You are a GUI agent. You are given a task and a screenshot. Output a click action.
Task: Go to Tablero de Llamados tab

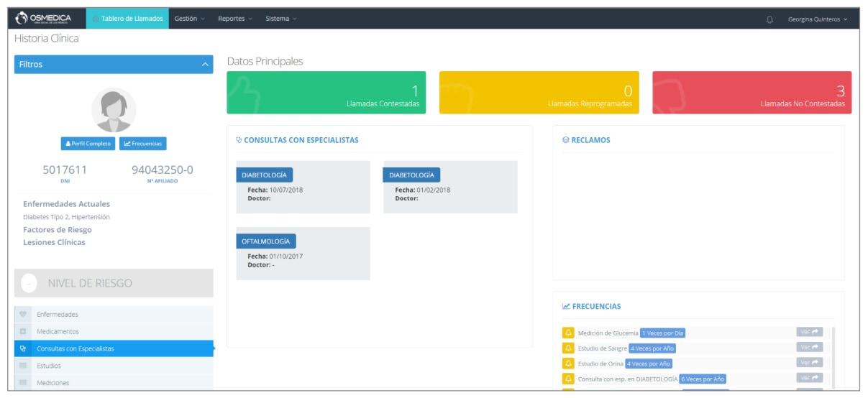click(x=127, y=19)
